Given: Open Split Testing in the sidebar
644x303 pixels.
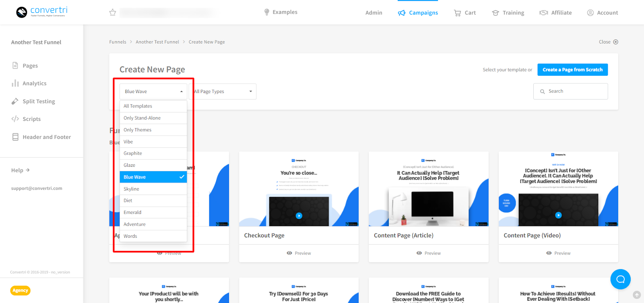Looking at the screenshot, I should pos(39,102).
